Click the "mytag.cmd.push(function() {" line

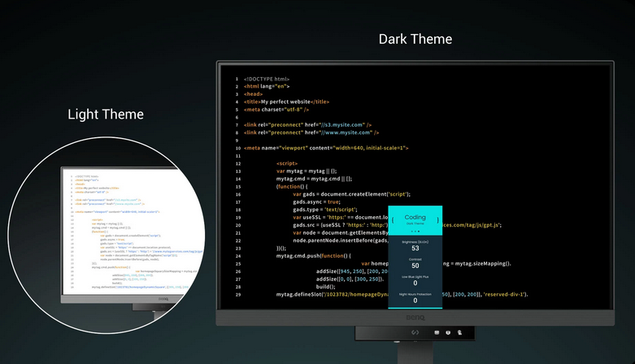coord(314,255)
